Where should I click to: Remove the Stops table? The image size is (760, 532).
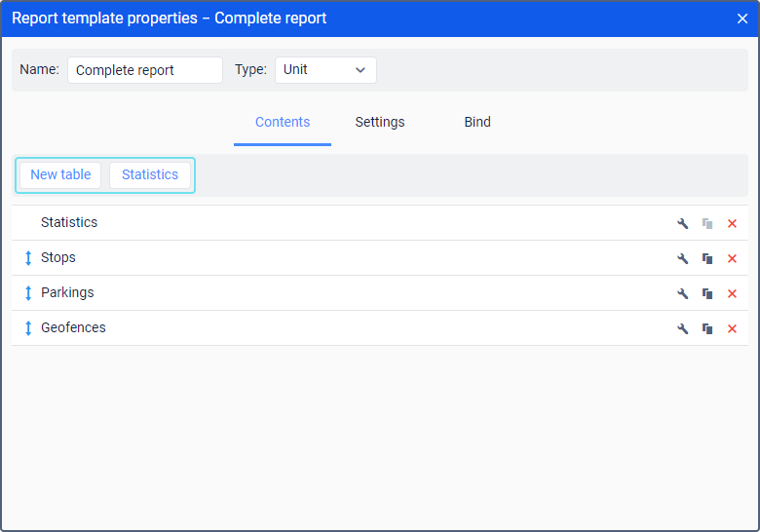click(732, 258)
